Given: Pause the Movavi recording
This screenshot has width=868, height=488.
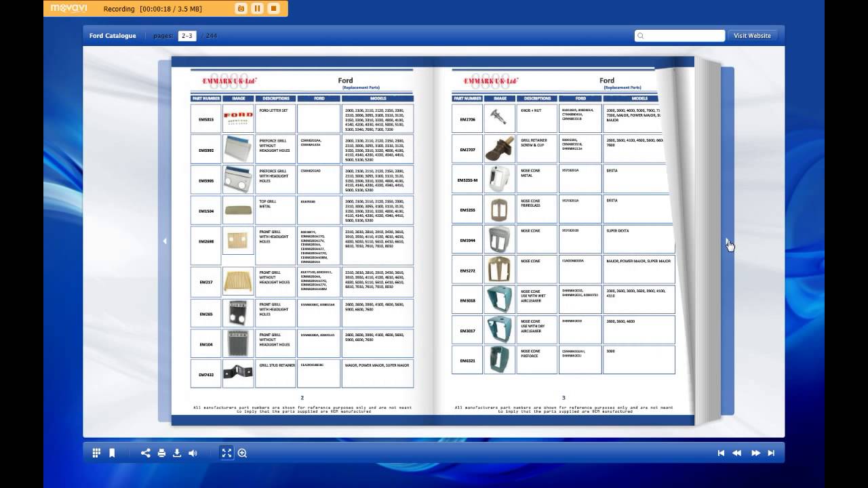Looking at the screenshot, I should 257,8.
